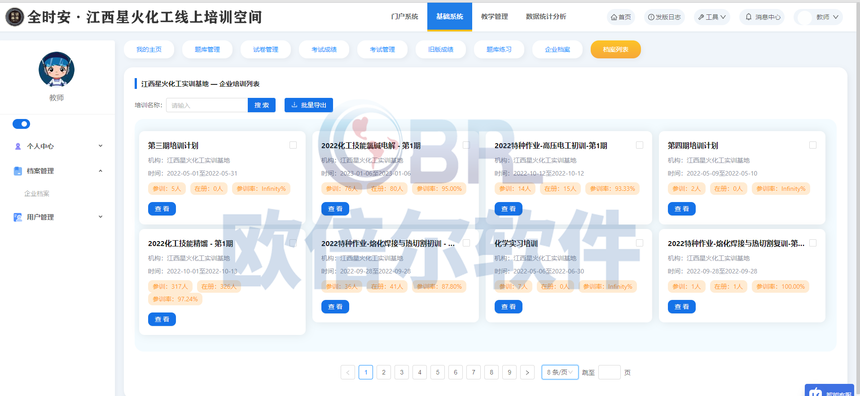Click the site logo icon at top left
The height and width of the screenshot is (396, 860).
(14, 17)
